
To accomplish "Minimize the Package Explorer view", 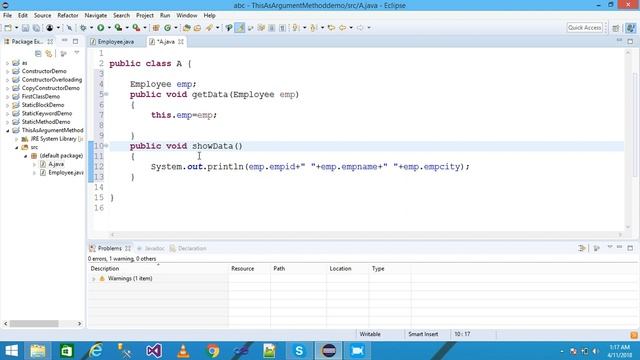I will coord(64,41).
